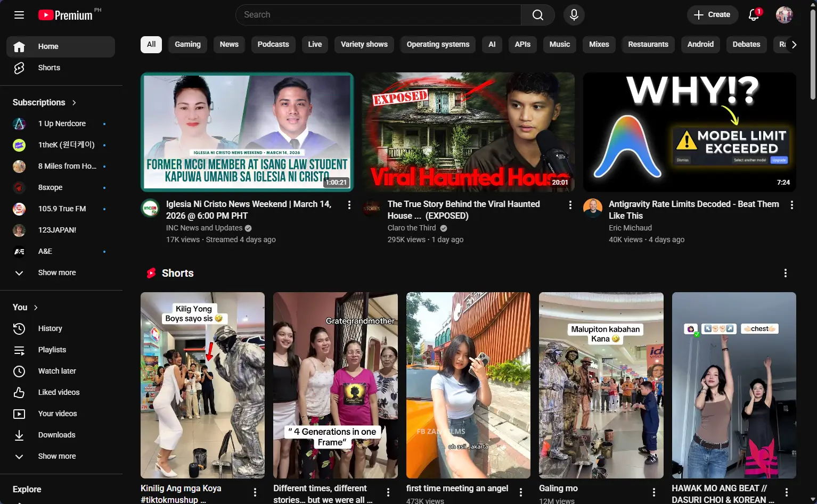Image resolution: width=817 pixels, height=504 pixels.
Task: Play the Model Limit Exceeded thumbnail
Action: [x=690, y=132]
